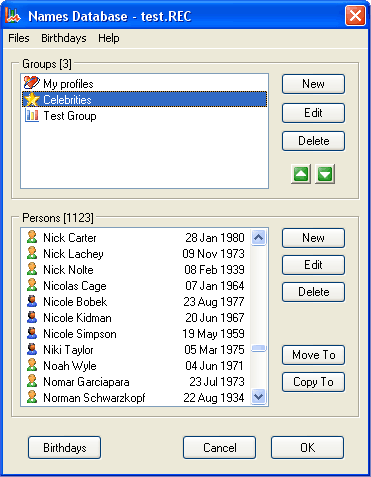The width and height of the screenshot is (371, 477).
Task: Open the Birthdays menu
Action: (x=64, y=38)
